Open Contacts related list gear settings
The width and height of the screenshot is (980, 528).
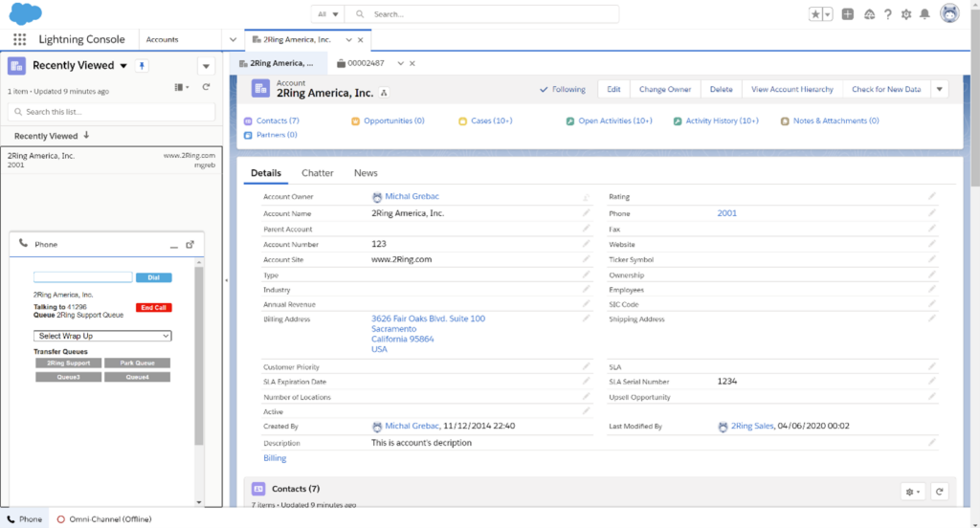tap(912, 492)
